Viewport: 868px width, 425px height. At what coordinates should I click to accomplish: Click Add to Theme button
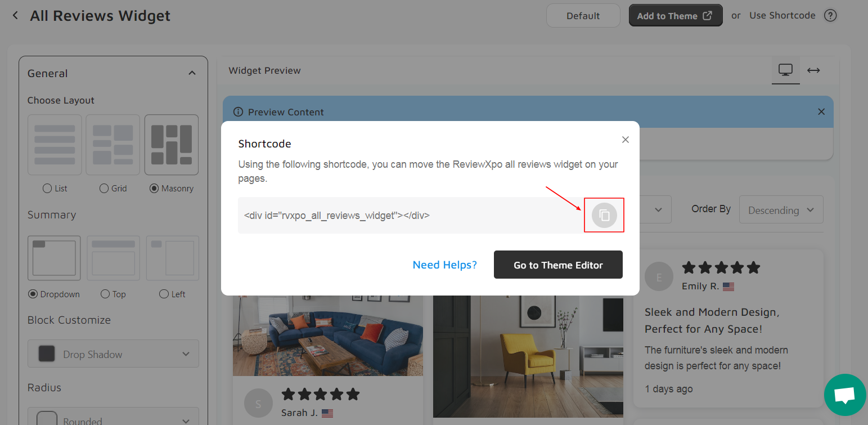pyautogui.click(x=675, y=16)
